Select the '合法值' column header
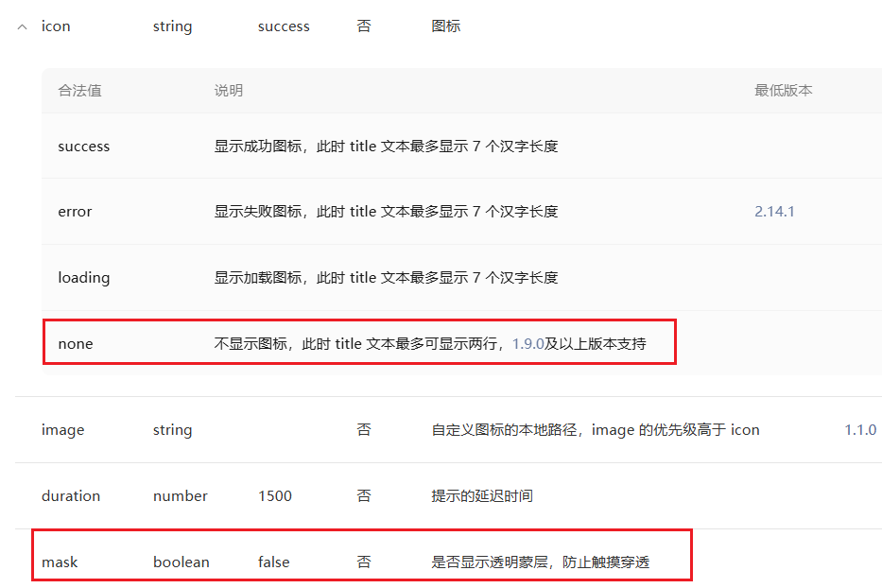The image size is (882, 588). pos(79,91)
